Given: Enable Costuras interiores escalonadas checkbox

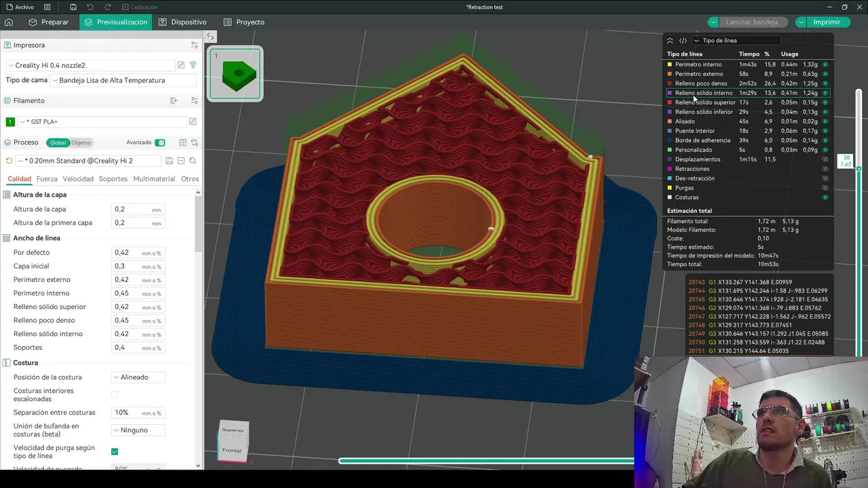Looking at the screenshot, I should tap(115, 394).
